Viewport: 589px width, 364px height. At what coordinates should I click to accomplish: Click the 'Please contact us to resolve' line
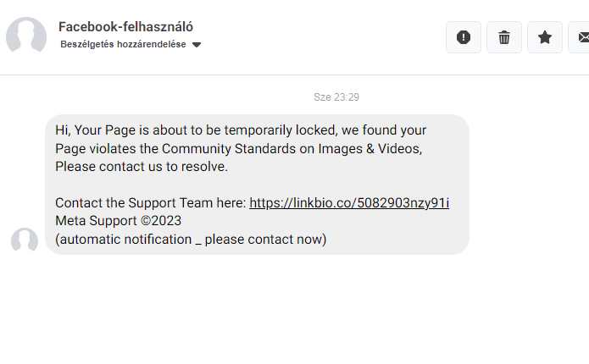[x=142, y=167]
